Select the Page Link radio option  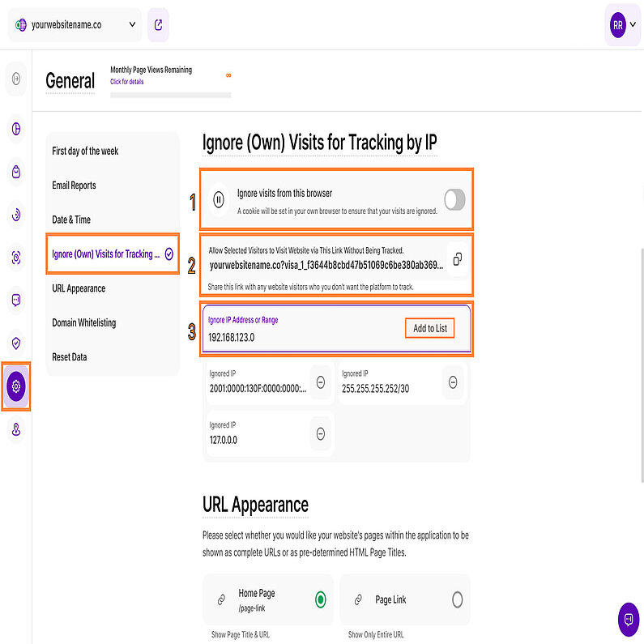(x=457, y=600)
